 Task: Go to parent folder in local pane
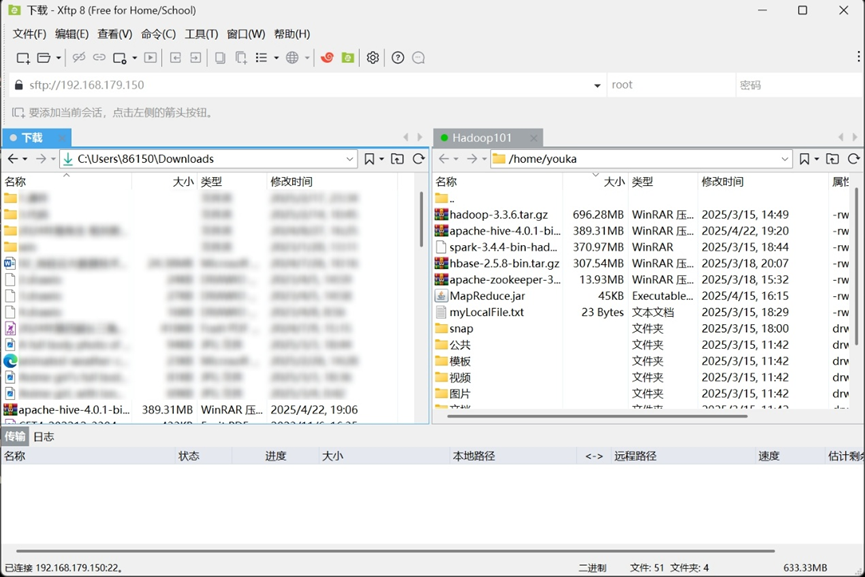[x=397, y=159]
